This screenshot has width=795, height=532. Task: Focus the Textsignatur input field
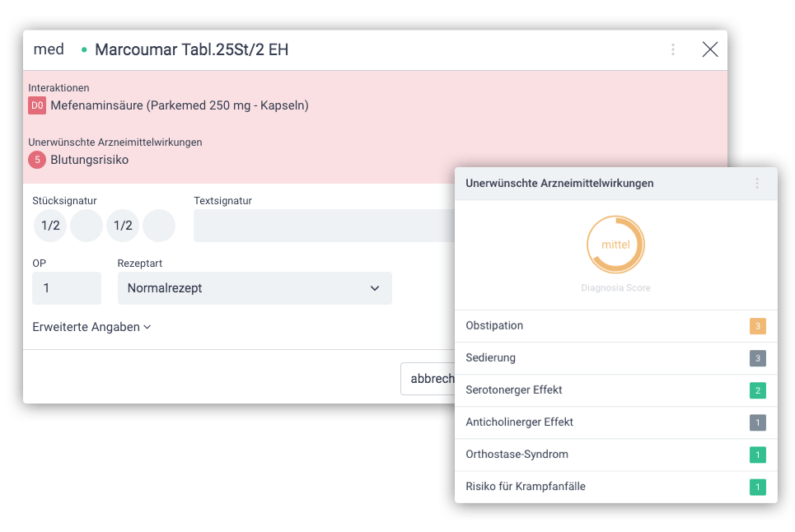[x=324, y=226]
